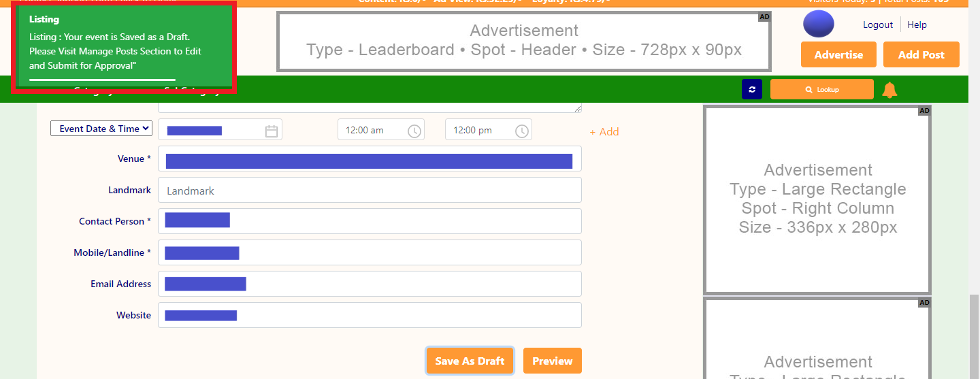Click the Preview button
Viewport: 980px width, 379px height.
pos(552,361)
